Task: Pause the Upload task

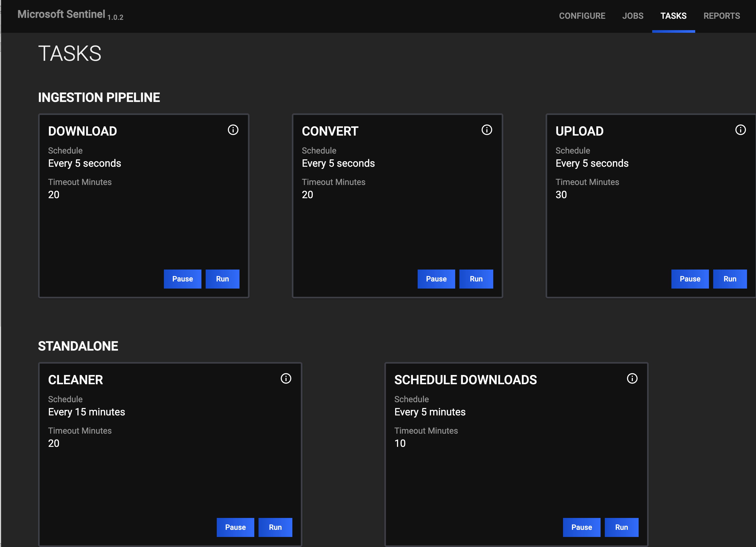Action: (690, 279)
